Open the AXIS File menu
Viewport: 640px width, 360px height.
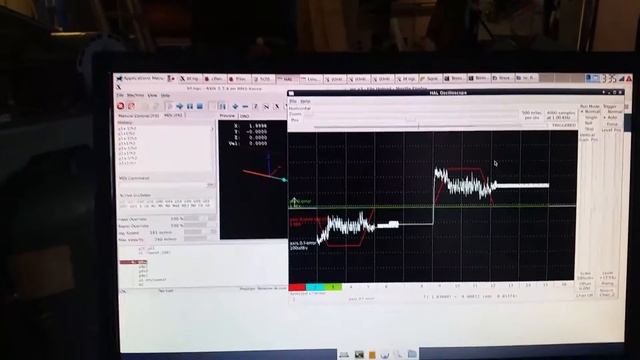pos(120,95)
